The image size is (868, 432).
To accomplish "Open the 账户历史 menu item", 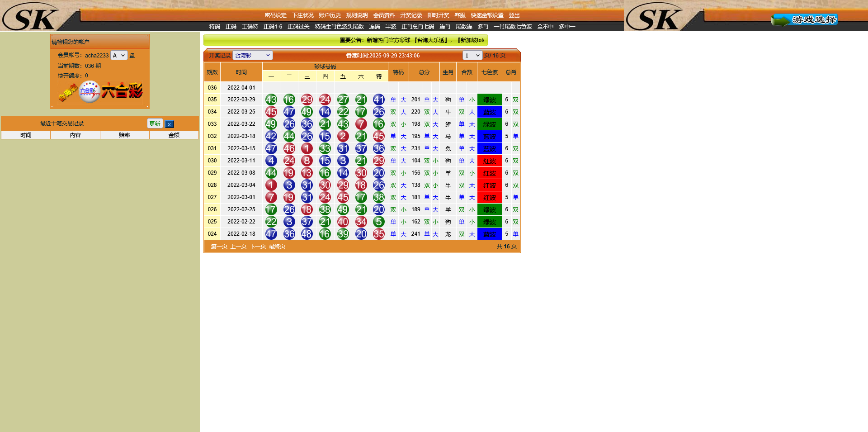I will 330,15.
